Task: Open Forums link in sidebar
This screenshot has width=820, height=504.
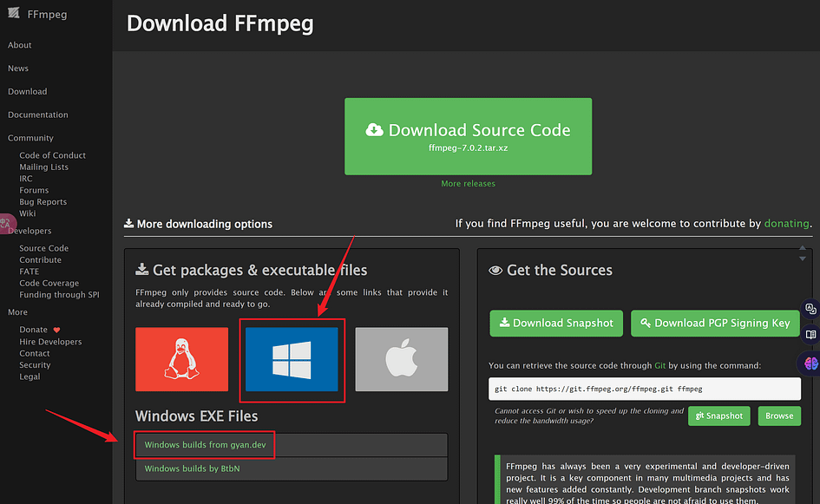Action: (x=34, y=190)
